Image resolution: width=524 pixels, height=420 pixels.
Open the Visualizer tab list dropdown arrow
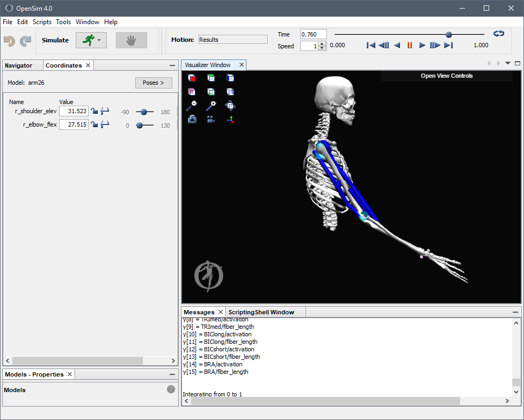[508, 63]
